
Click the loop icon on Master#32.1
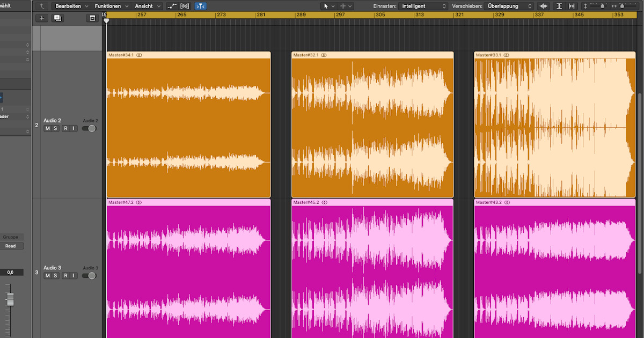pos(324,55)
